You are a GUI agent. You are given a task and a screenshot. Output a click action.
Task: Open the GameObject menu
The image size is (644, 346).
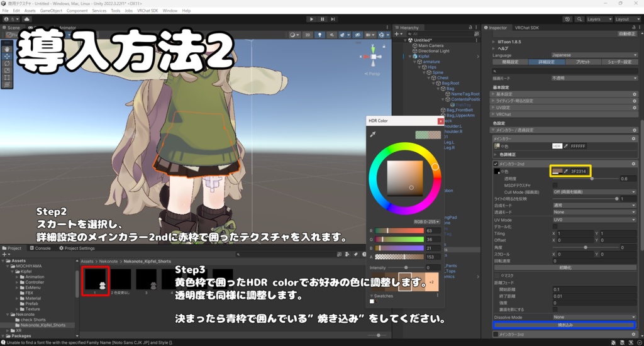(51, 11)
